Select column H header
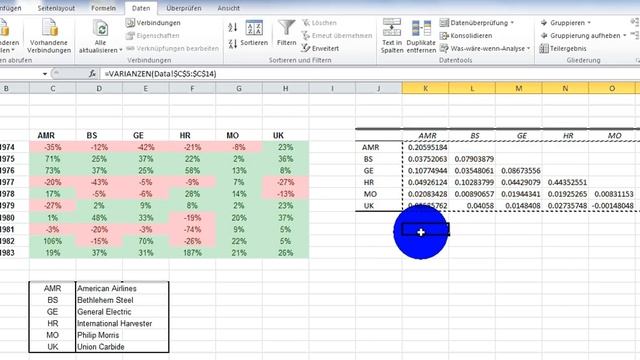The image size is (640, 360). (286, 88)
